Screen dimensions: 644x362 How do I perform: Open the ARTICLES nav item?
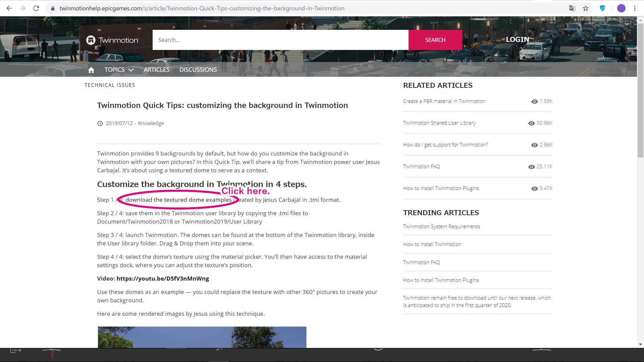pos(156,70)
